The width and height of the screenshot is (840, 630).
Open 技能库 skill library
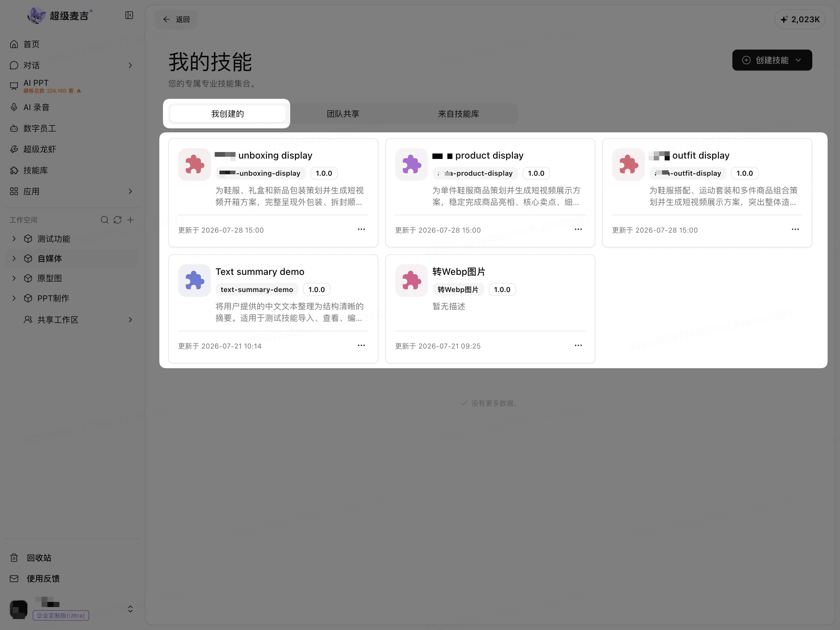(x=72, y=170)
